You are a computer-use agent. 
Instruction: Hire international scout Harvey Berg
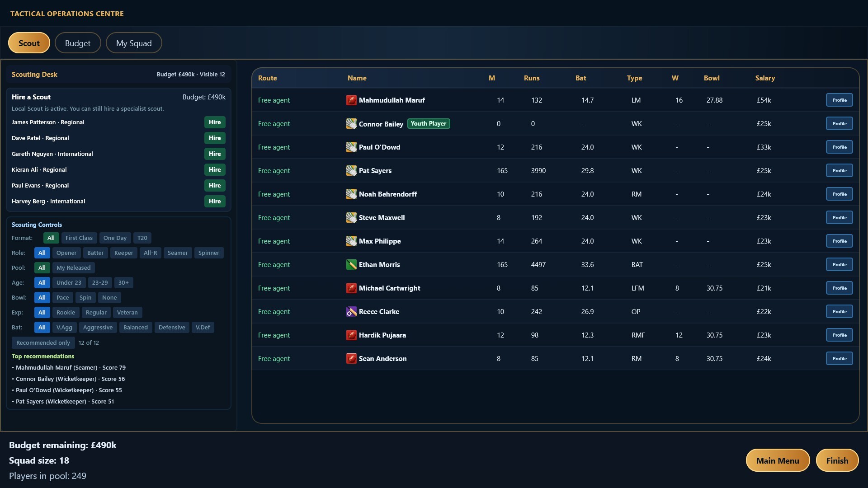(215, 202)
